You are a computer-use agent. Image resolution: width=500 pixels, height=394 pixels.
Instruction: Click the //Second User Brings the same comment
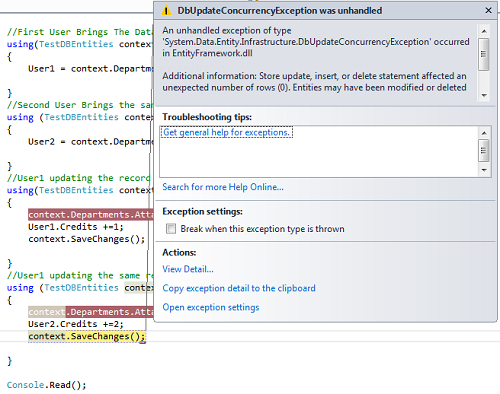(x=79, y=105)
